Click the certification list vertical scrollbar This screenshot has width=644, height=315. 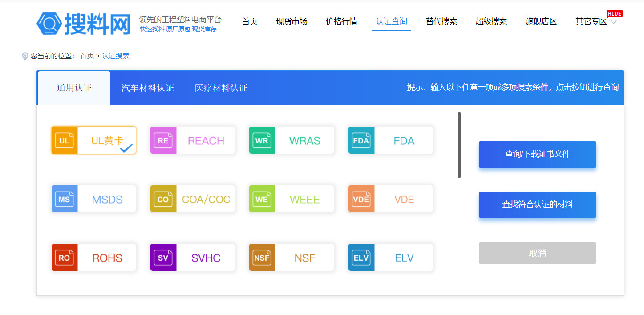[459, 145]
